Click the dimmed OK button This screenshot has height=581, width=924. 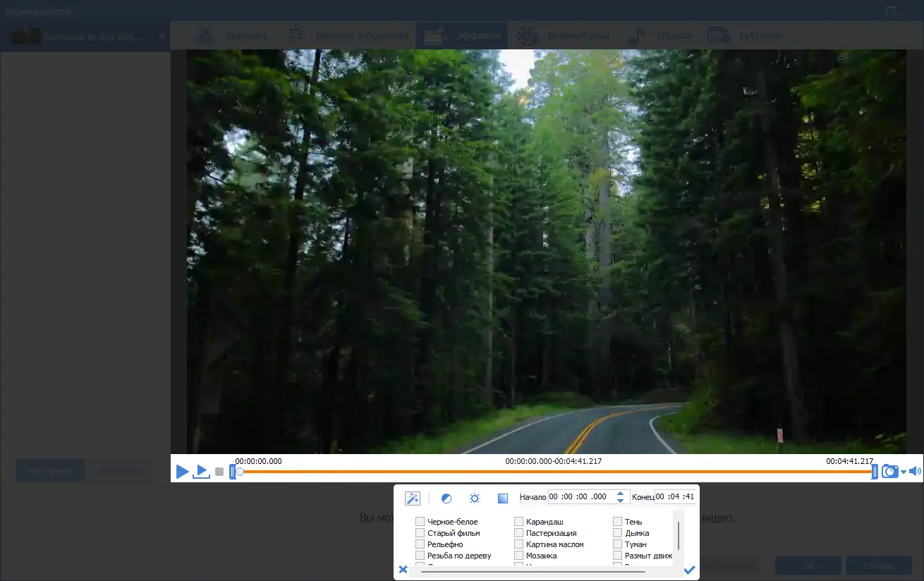(808, 565)
